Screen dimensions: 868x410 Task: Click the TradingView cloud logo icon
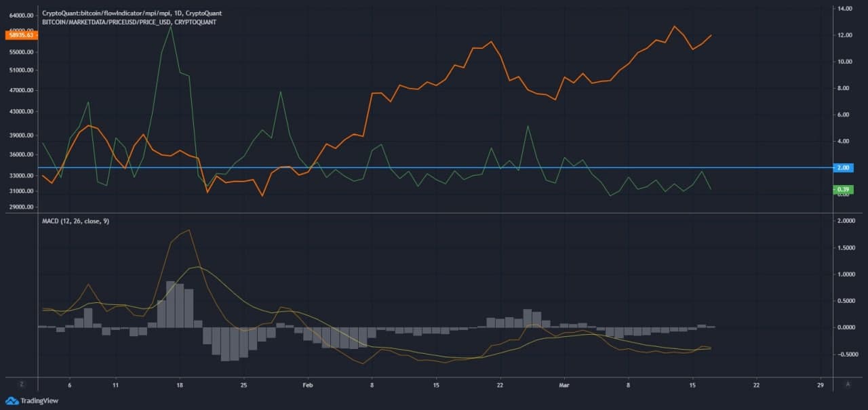coord(12,401)
